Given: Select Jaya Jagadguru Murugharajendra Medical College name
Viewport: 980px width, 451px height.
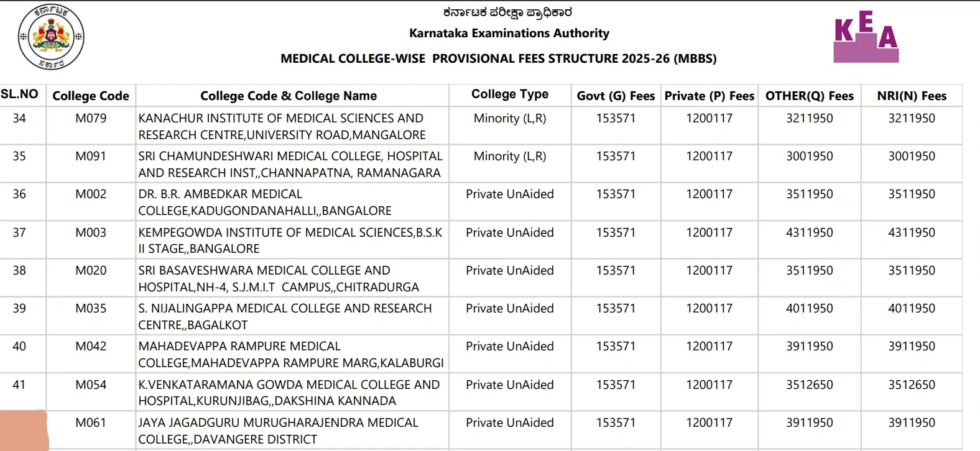Looking at the screenshot, I should pos(278,430).
